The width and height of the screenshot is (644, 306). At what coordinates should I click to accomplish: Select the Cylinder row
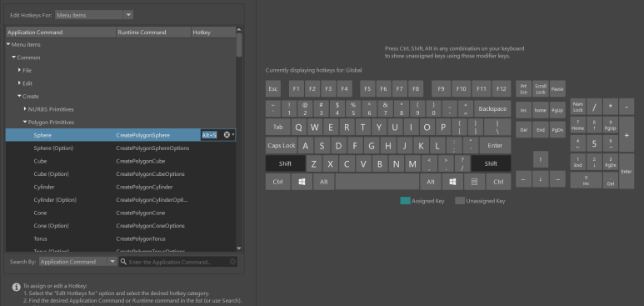click(x=121, y=187)
